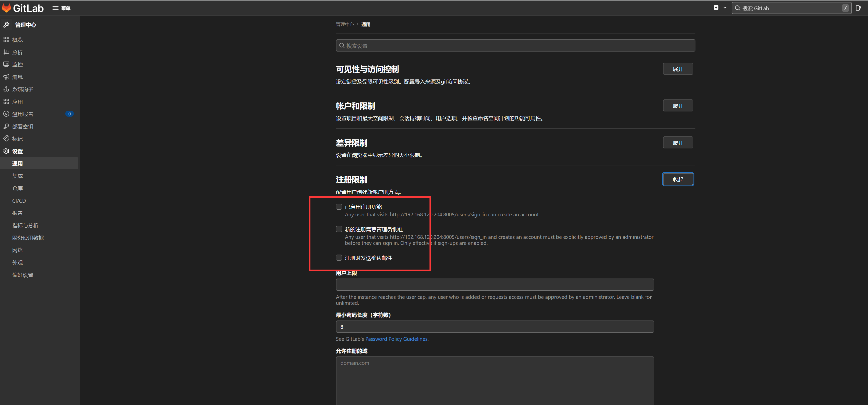This screenshot has width=868, height=405.
Task: Open the hamburger 菜单 menu icon
Action: click(x=55, y=8)
